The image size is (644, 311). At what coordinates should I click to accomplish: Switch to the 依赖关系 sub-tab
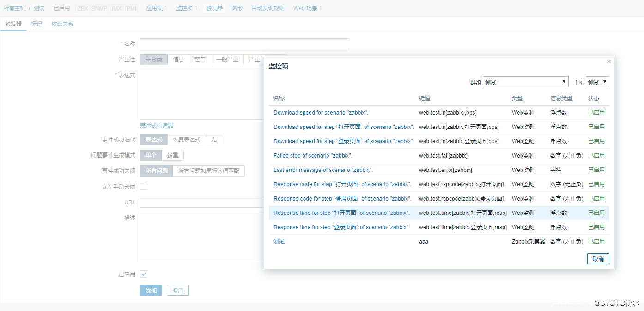pyautogui.click(x=62, y=24)
